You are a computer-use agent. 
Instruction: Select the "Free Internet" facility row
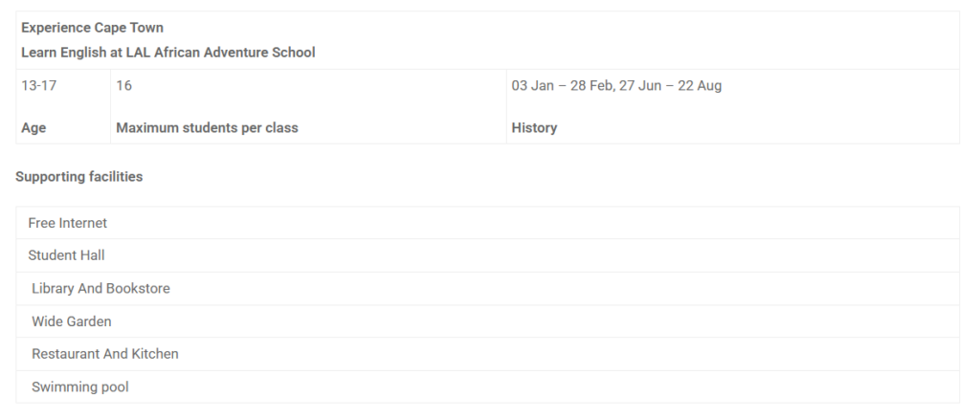68,223
